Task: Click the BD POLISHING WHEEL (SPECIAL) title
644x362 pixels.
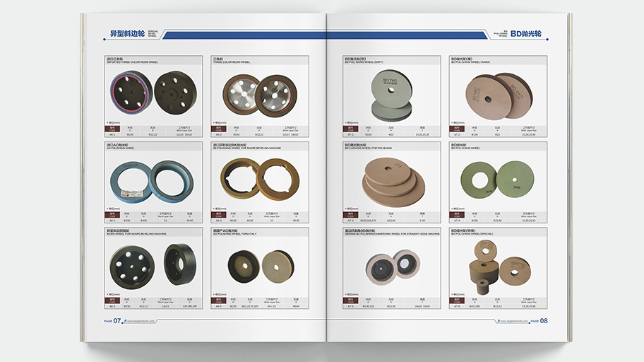Action: point(472,233)
